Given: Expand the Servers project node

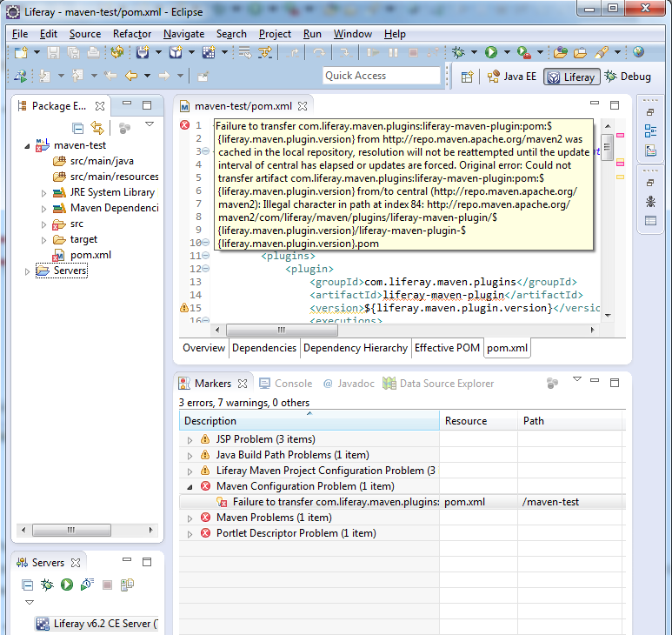Looking at the screenshot, I should (x=27, y=271).
